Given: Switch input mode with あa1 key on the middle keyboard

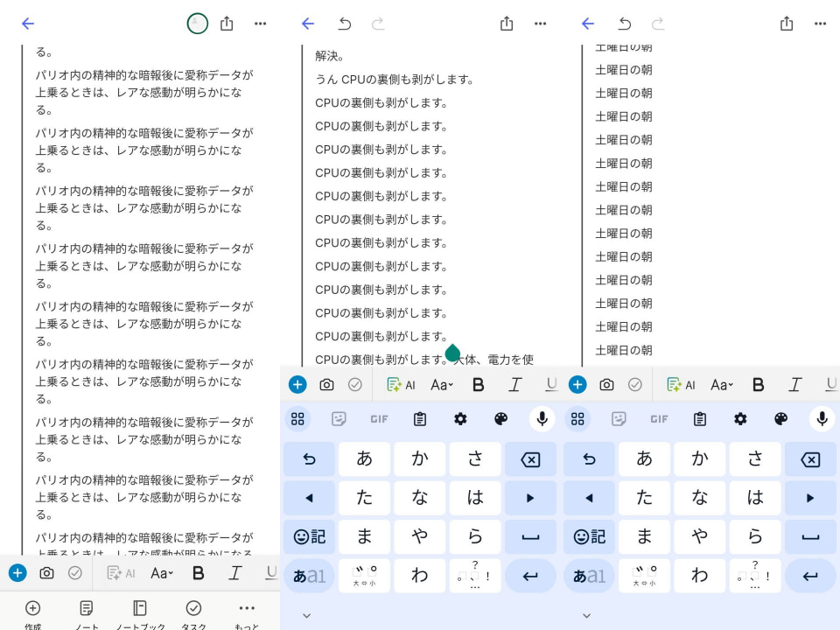Looking at the screenshot, I should (x=309, y=576).
